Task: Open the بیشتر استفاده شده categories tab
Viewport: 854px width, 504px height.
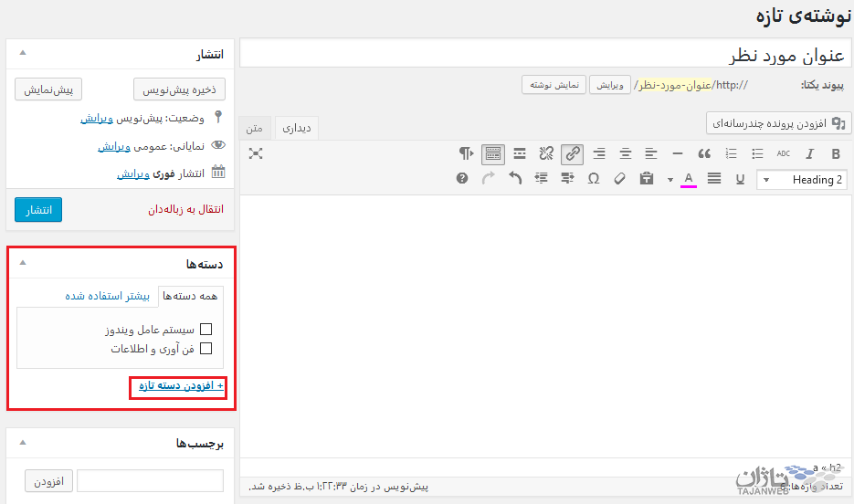Action: coord(107,296)
